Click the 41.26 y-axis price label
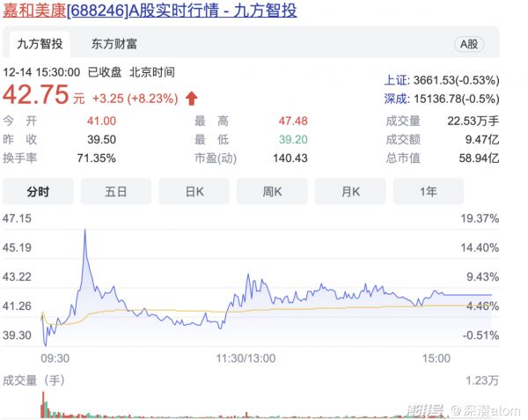This screenshot has height=420, width=528. click(x=17, y=306)
